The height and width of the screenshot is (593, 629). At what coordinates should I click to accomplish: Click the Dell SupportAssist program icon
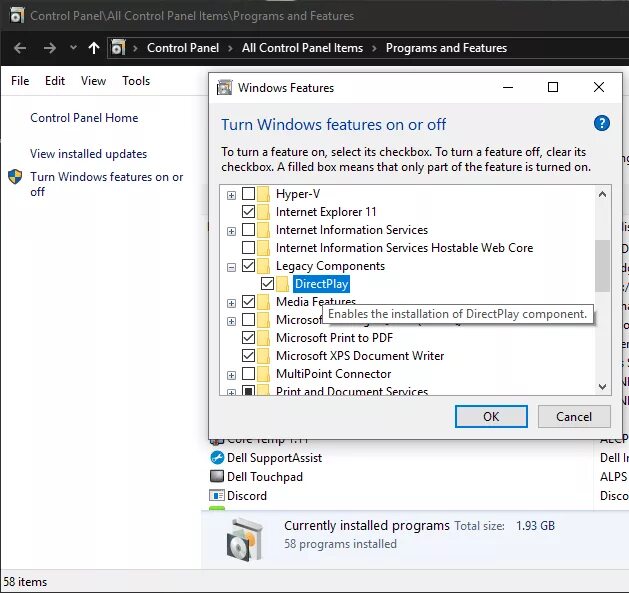point(217,458)
